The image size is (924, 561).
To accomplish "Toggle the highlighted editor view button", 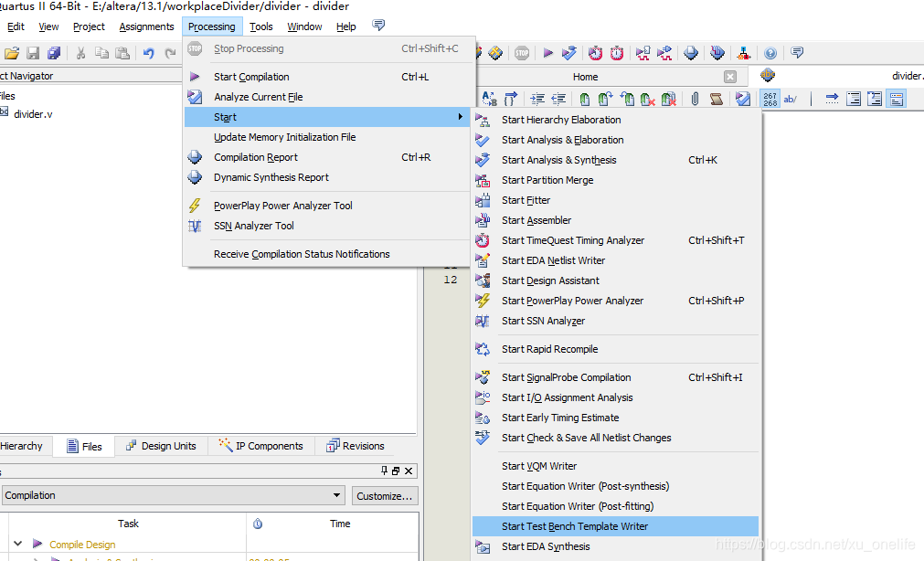I will [x=897, y=99].
